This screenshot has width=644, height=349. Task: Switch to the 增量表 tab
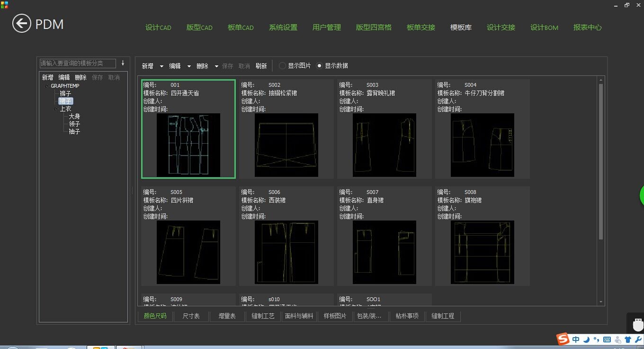coord(227,316)
